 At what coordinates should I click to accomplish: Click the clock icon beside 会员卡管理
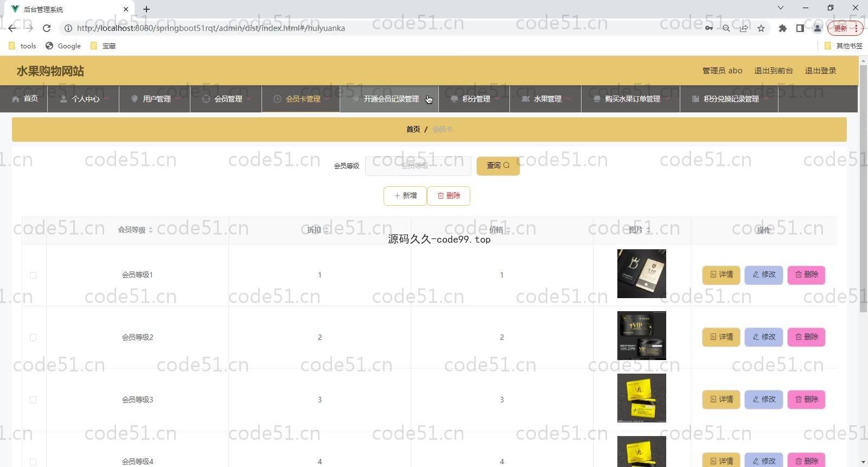(277, 99)
